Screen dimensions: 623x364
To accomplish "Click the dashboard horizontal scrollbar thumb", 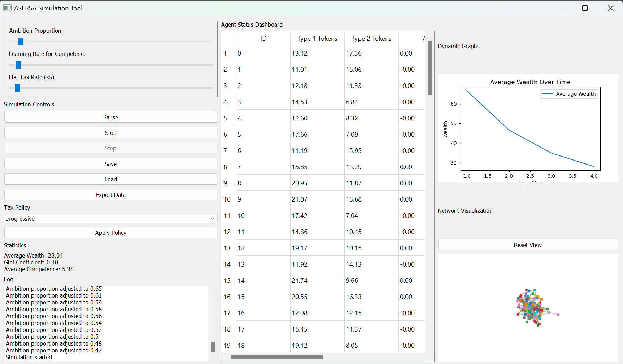I will [277, 358].
